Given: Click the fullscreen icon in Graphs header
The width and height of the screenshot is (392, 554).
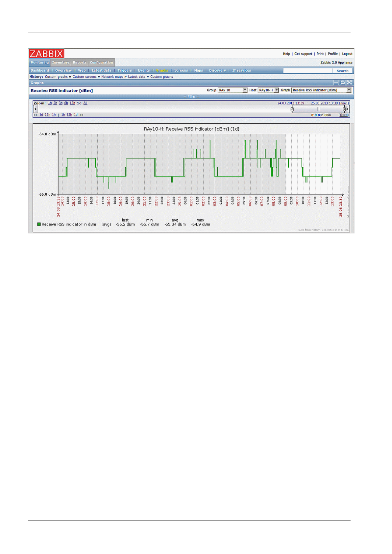Looking at the screenshot, I should point(350,83).
